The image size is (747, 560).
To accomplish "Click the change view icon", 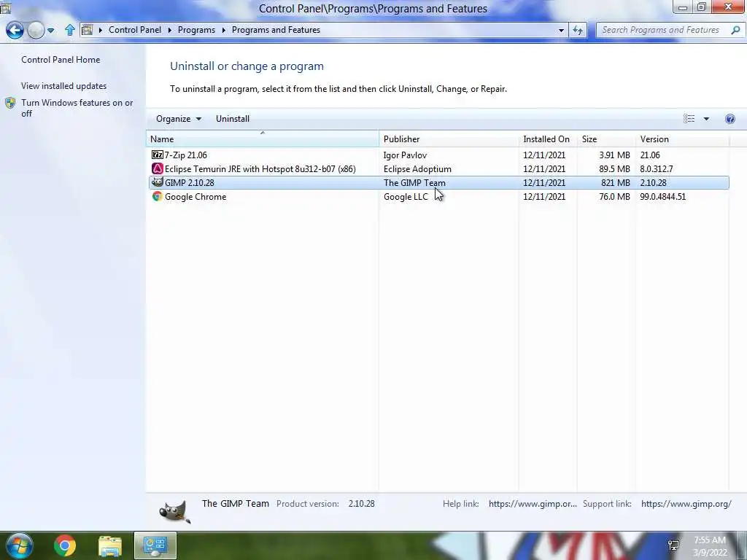I will [689, 119].
